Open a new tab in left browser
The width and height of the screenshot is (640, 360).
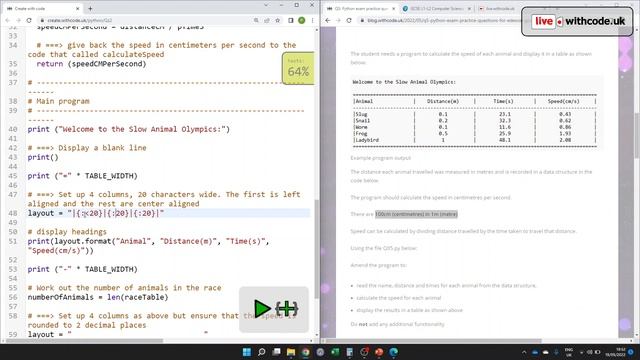(90, 8)
